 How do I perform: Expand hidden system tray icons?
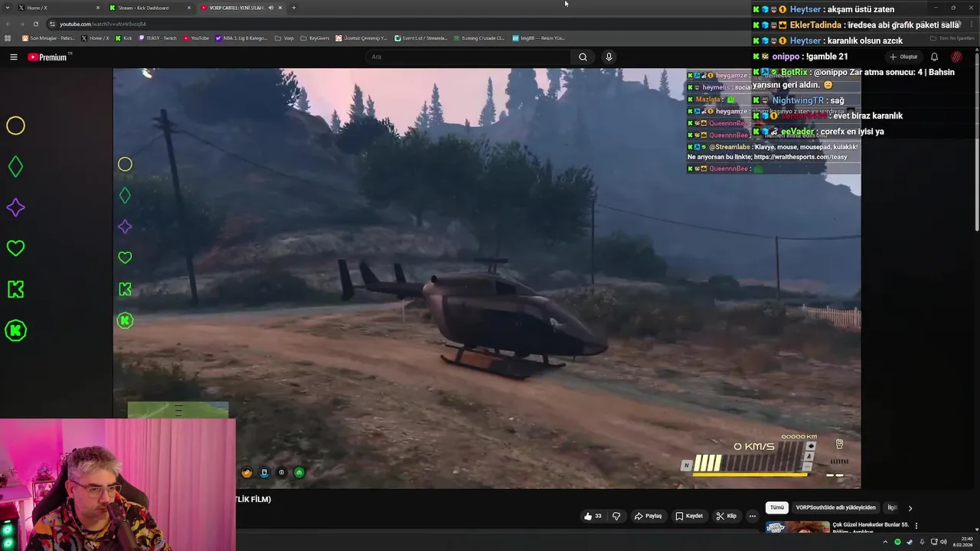coord(885,542)
